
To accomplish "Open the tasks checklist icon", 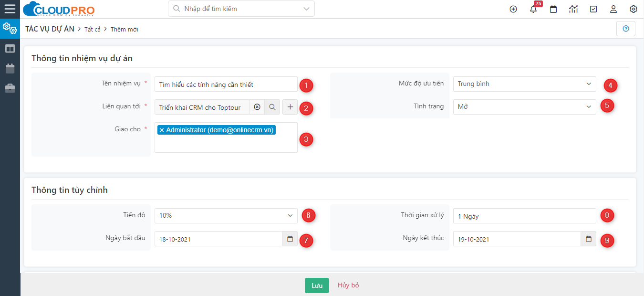I will pos(593,9).
